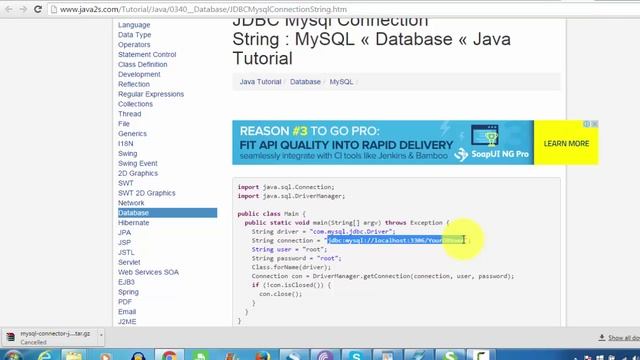This screenshot has height=360, width=640.
Task: Go to the File sidebar link
Action: point(124,124)
